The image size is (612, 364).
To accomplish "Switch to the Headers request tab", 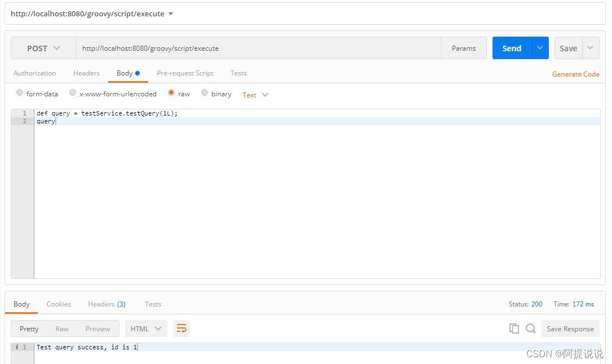I will [86, 73].
